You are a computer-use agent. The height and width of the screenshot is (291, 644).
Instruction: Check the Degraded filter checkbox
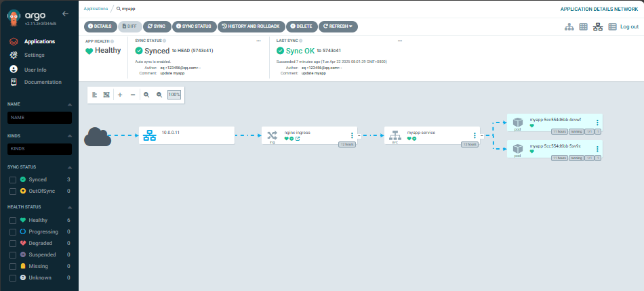point(13,243)
